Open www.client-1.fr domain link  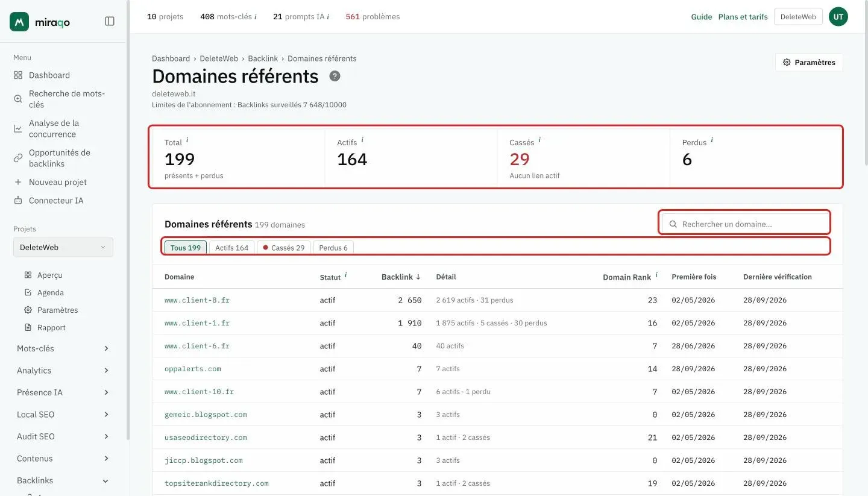coord(197,323)
